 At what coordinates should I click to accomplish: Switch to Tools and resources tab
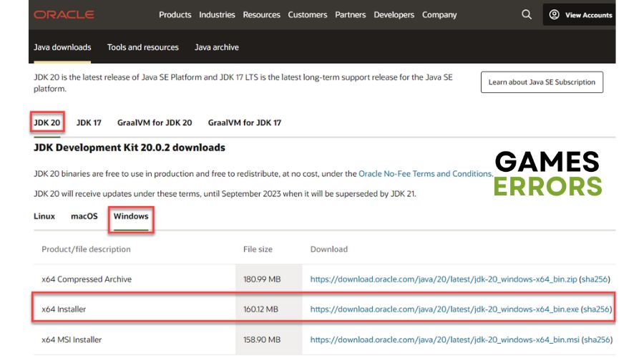click(x=143, y=47)
